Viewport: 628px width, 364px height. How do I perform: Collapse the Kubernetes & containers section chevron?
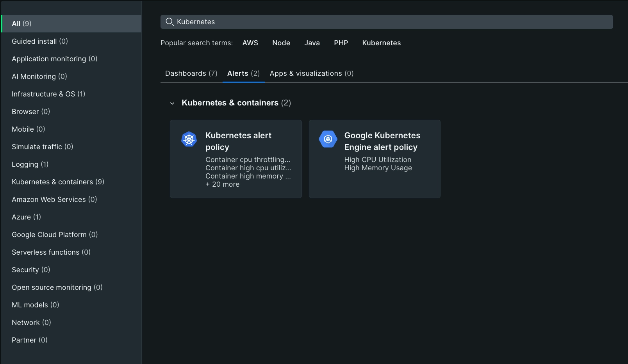[x=172, y=103]
